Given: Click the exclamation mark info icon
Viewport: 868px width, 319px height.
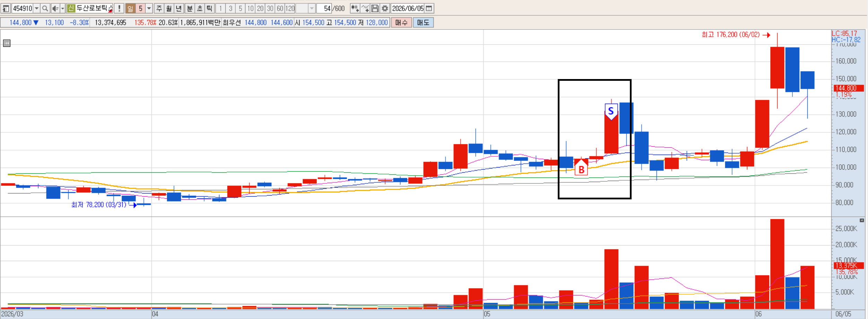Looking at the screenshot, I should 119,8.
